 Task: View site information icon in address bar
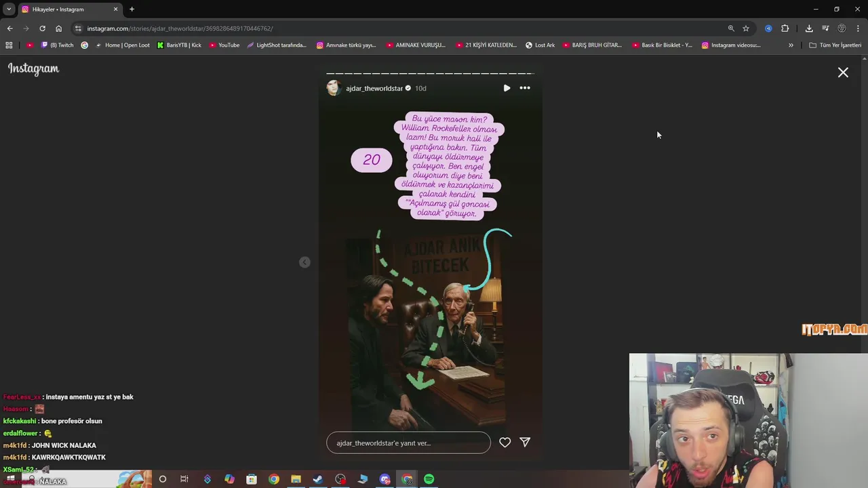click(78, 28)
